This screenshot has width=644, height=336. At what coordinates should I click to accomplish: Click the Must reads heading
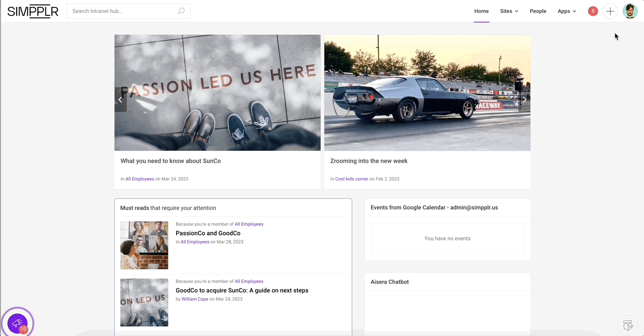[168, 208]
